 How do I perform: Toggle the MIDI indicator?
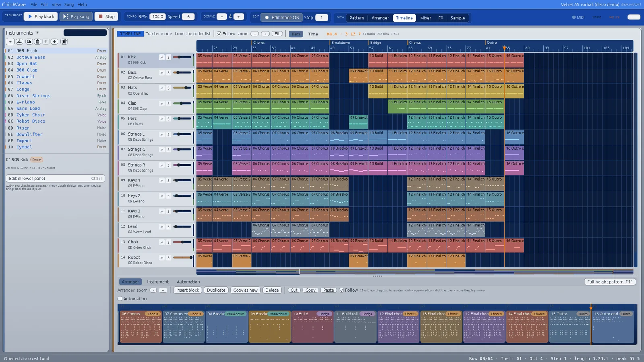point(578,17)
